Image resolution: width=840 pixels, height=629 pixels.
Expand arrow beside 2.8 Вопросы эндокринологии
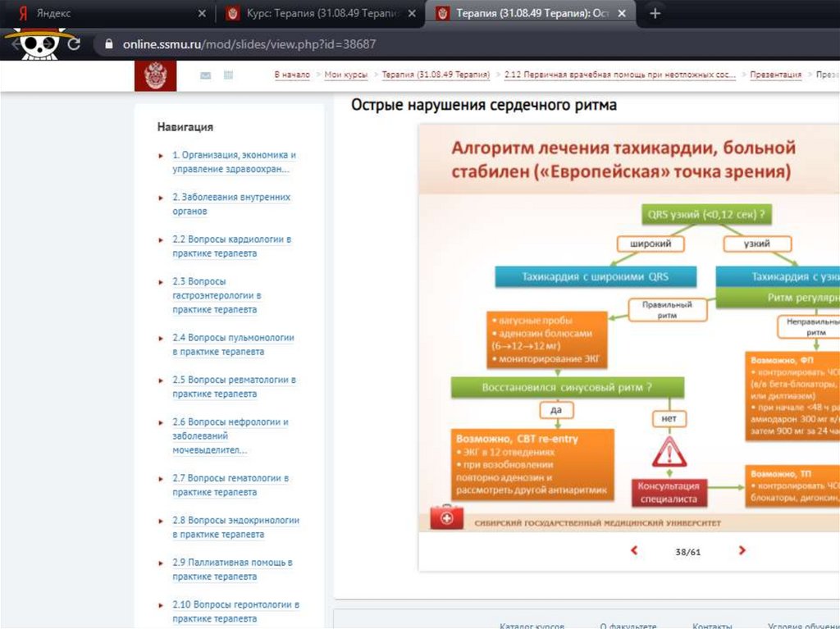click(x=161, y=522)
